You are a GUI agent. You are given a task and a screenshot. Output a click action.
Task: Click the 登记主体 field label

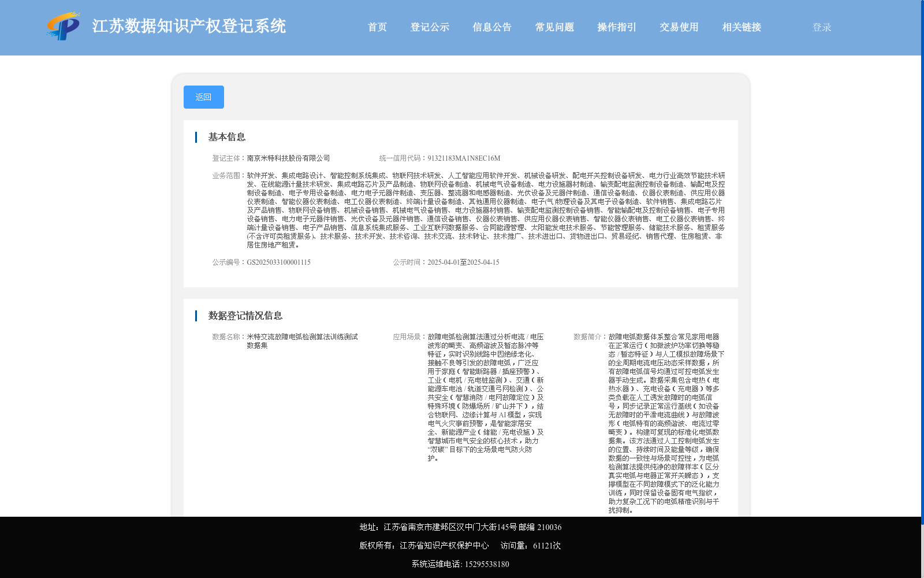click(229, 158)
